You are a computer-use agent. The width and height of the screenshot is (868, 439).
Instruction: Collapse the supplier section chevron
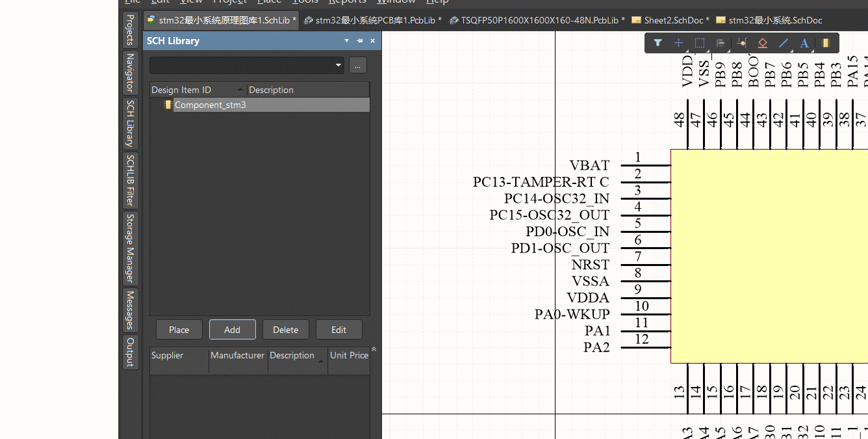pos(374,349)
